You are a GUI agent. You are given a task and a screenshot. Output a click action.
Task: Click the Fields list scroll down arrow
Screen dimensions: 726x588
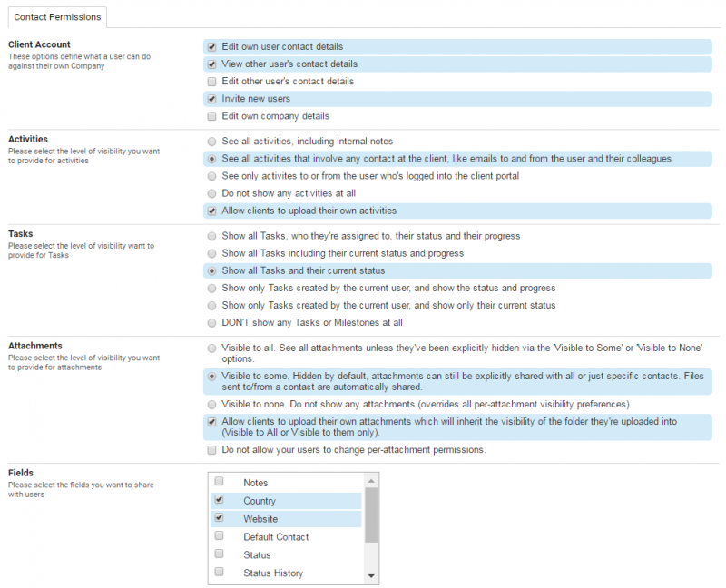(x=371, y=576)
